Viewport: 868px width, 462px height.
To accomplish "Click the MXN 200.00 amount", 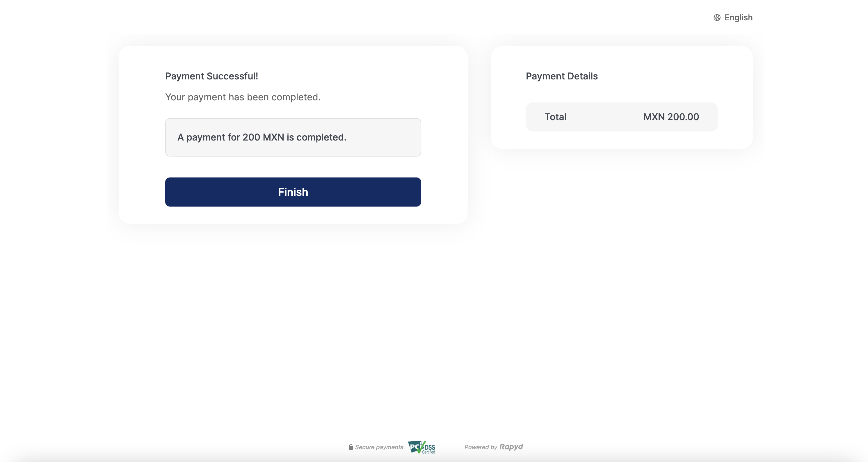I will point(671,117).
